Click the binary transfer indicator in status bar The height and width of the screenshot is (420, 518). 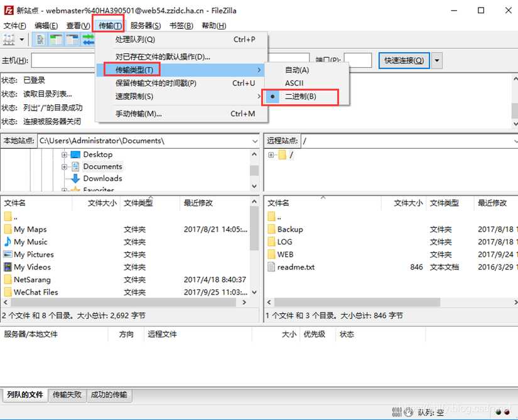397,412
